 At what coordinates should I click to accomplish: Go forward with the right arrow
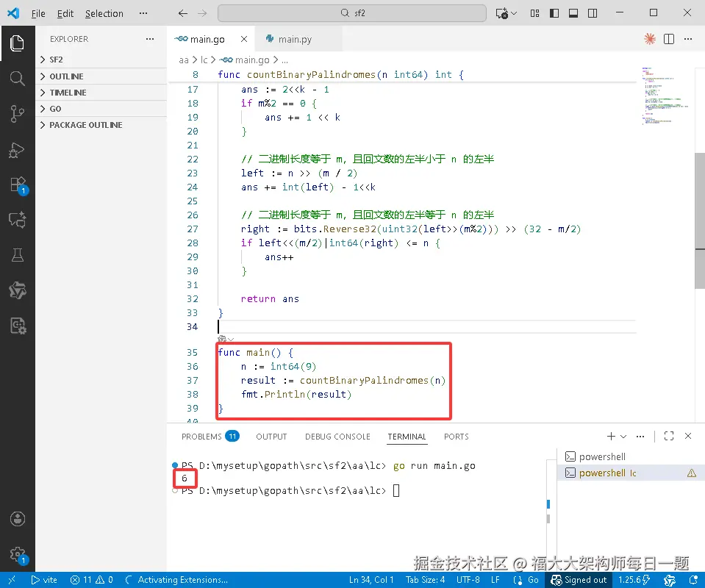pyautogui.click(x=202, y=13)
